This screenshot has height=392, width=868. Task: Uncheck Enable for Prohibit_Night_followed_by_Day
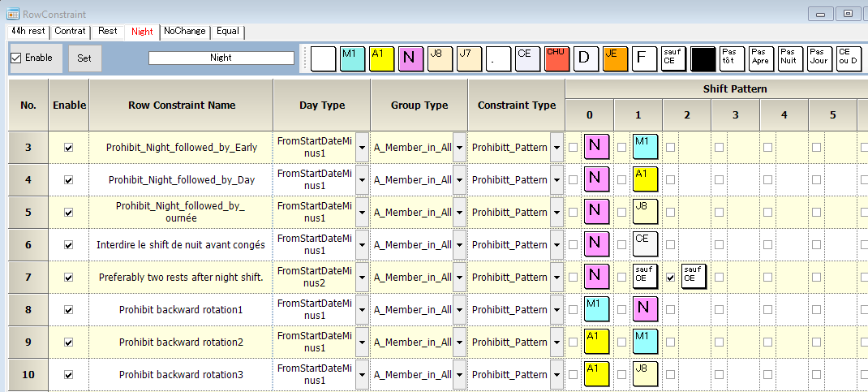pos(69,180)
